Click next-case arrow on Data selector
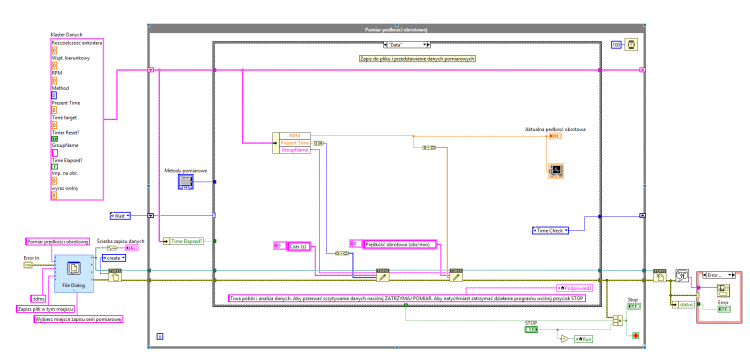 coord(429,44)
